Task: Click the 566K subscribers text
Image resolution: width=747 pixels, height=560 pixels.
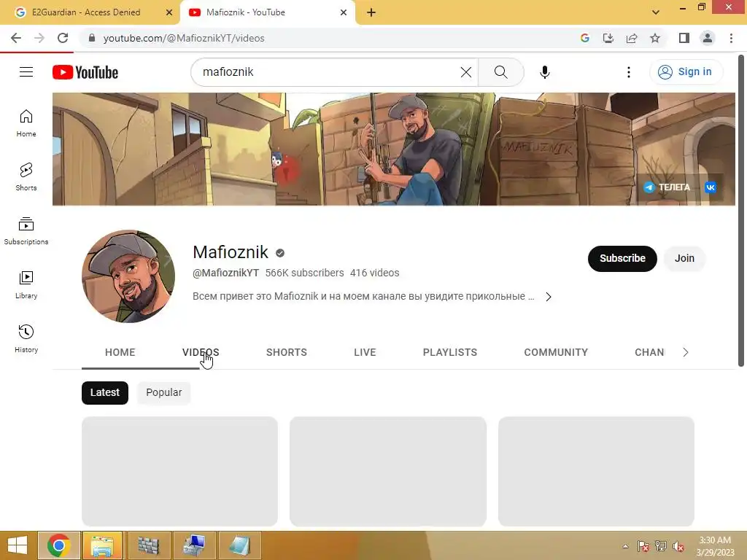Action: pyautogui.click(x=304, y=273)
